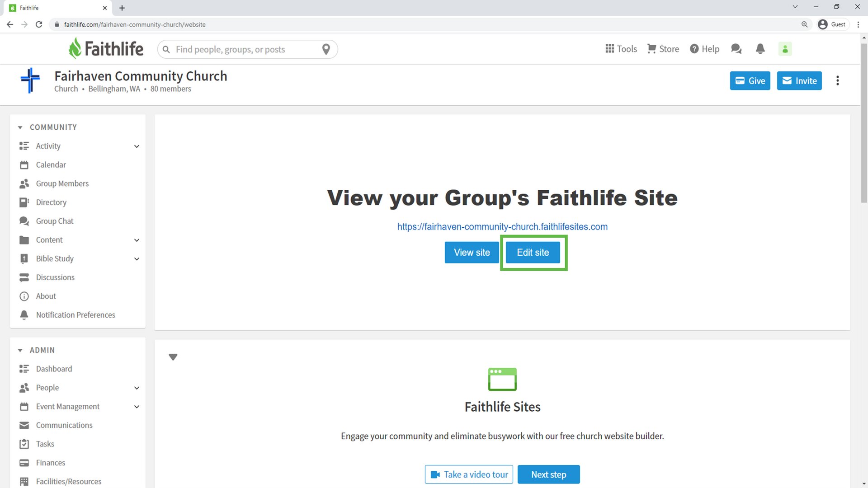The image size is (868, 488).
Task: Click the Tasks checklist icon
Action: pyautogui.click(x=24, y=444)
